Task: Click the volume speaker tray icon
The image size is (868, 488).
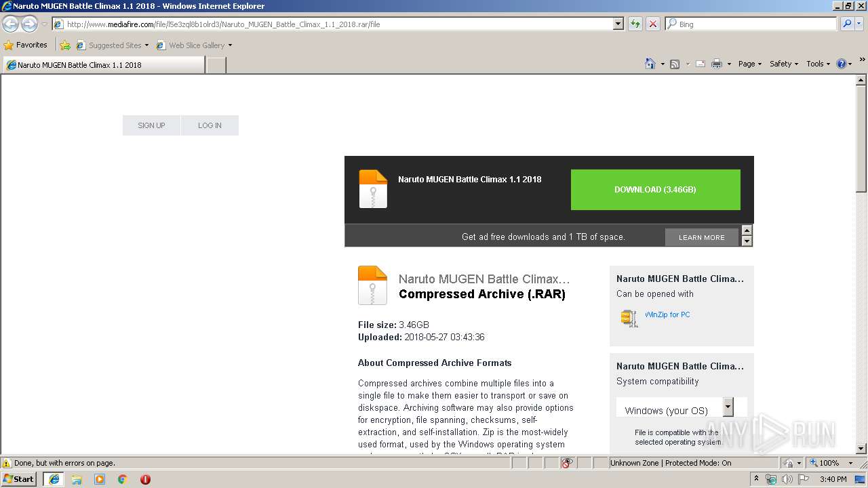Action: (x=787, y=479)
